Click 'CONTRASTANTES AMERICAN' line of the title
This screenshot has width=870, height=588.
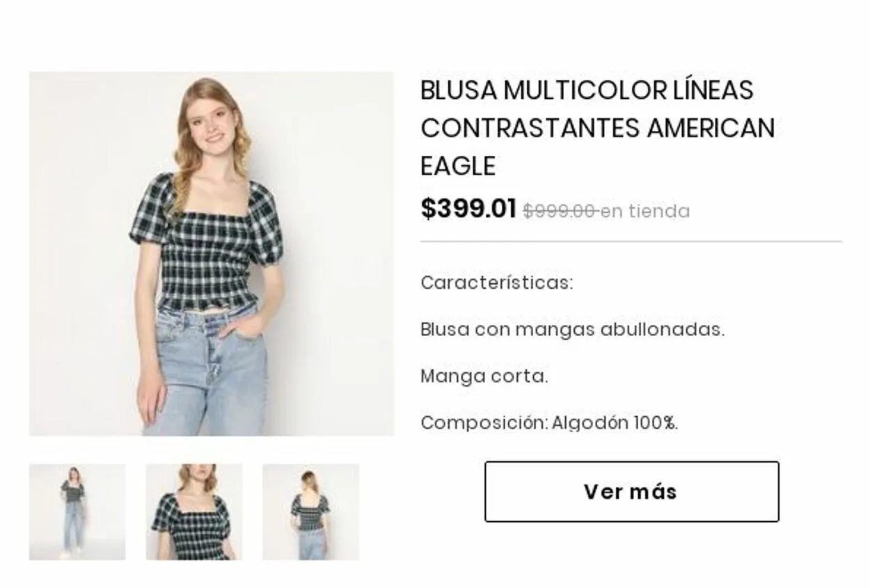598,128
